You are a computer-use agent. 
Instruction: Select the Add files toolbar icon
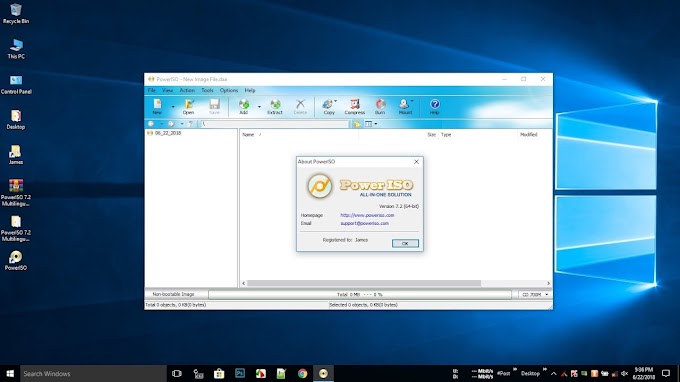pyautogui.click(x=244, y=106)
